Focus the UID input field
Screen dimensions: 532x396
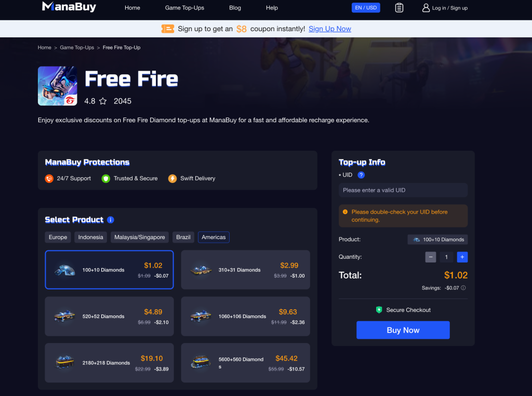[x=403, y=190]
